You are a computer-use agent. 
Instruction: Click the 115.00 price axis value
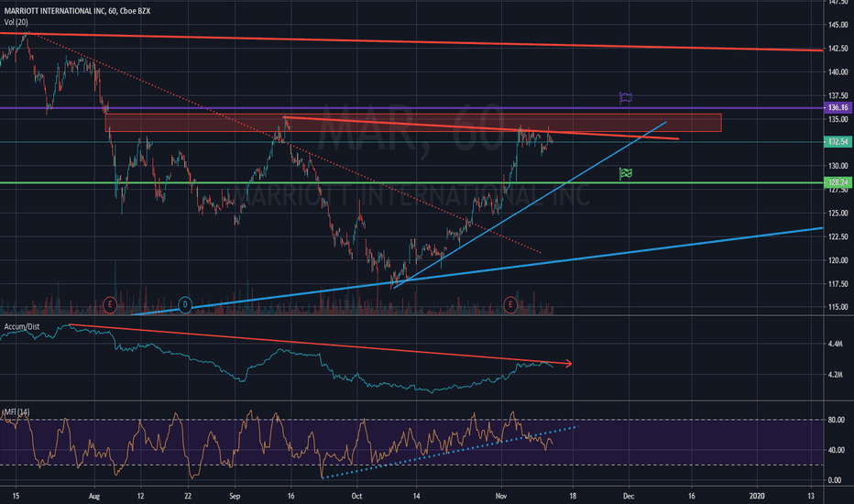[x=838, y=307]
